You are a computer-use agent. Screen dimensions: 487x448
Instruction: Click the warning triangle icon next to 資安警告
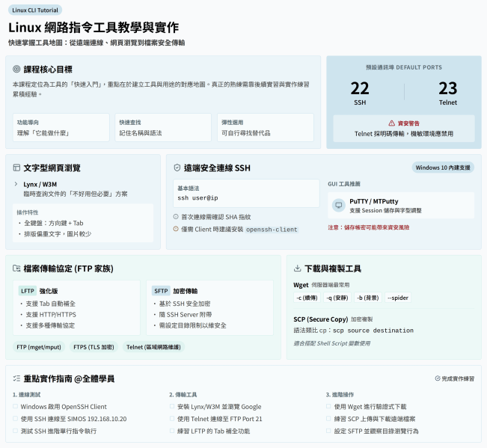point(392,123)
